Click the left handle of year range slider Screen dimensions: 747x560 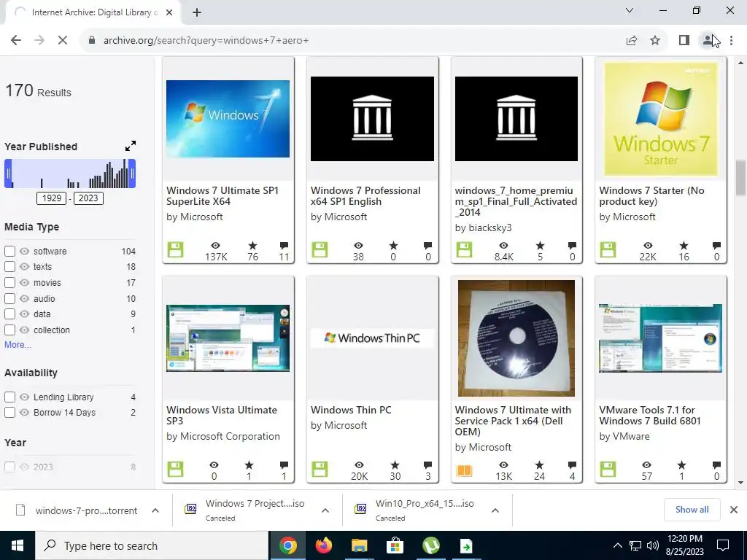(x=8, y=174)
